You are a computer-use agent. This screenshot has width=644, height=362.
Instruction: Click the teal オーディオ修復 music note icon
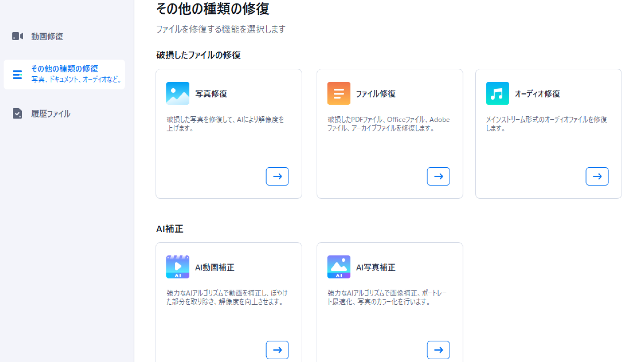coord(497,94)
